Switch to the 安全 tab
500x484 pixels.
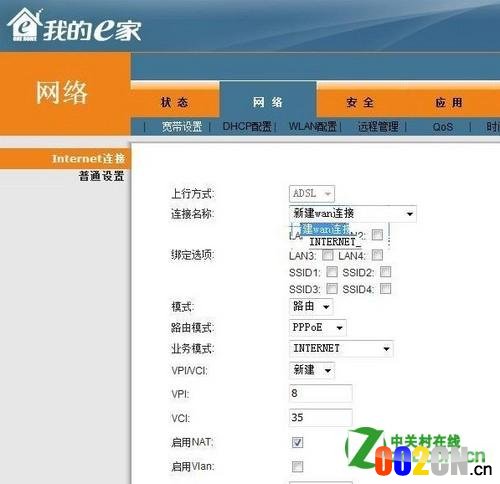tap(360, 102)
